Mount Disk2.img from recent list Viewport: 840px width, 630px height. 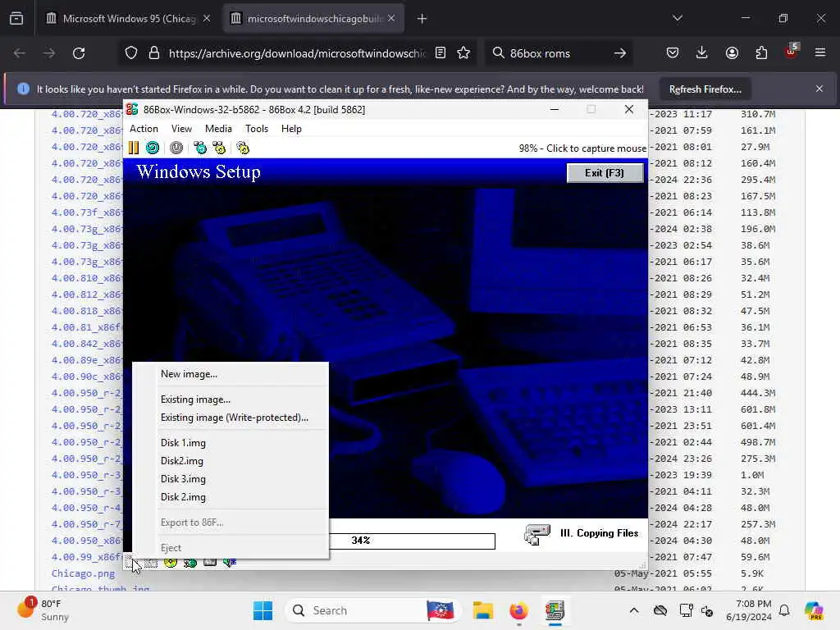click(x=231, y=461)
